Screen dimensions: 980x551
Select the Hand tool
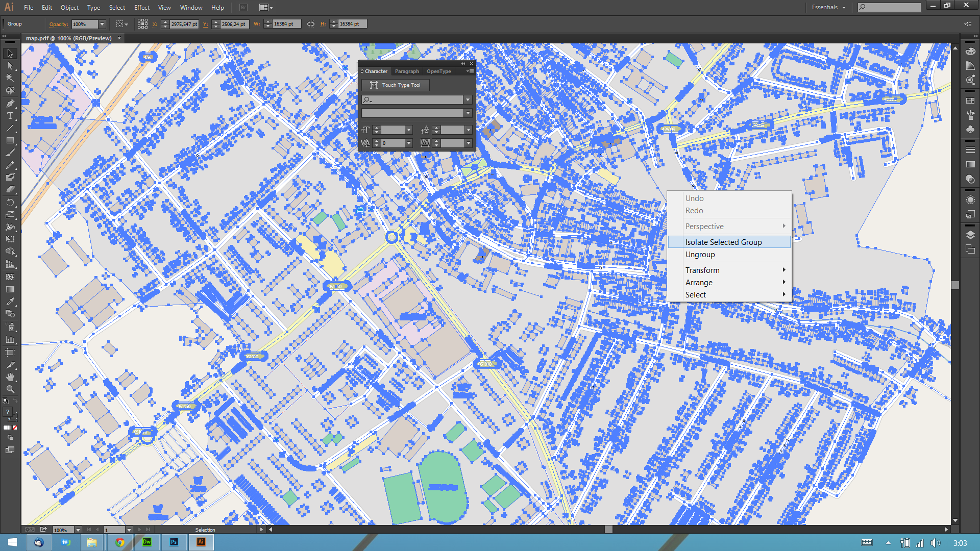coord(10,377)
